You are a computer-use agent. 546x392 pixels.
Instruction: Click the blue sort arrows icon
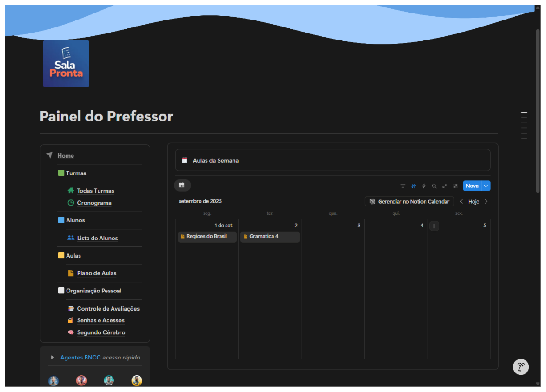tap(413, 186)
